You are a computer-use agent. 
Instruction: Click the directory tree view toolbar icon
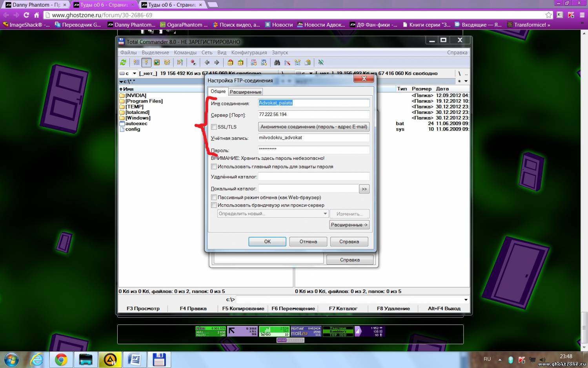167,62
